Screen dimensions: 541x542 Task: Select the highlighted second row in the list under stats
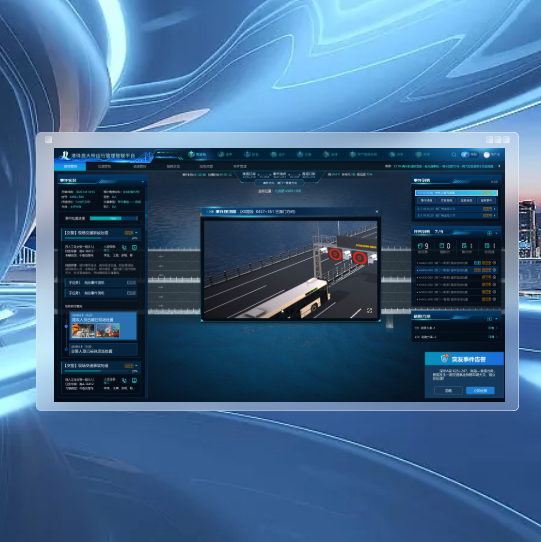pyautogui.click(x=456, y=270)
